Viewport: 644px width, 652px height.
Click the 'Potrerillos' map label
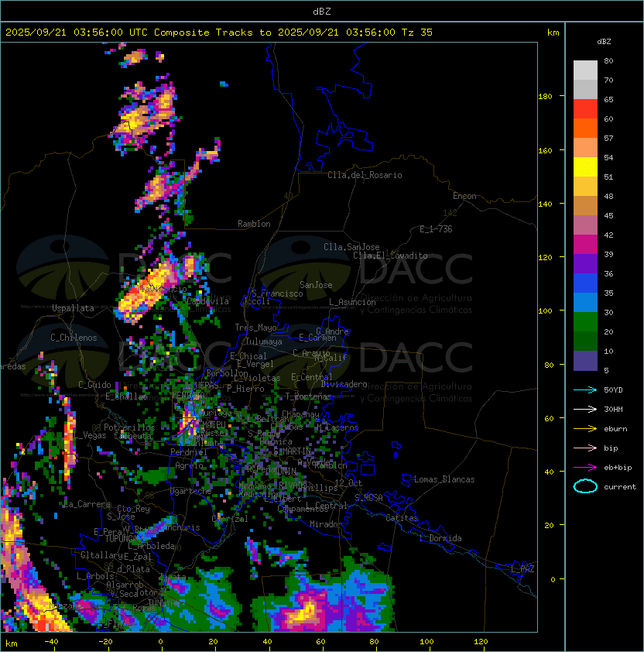129,427
